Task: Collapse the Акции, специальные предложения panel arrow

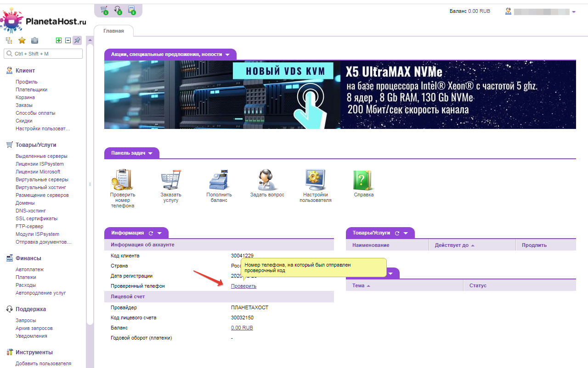Action: (x=227, y=55)
